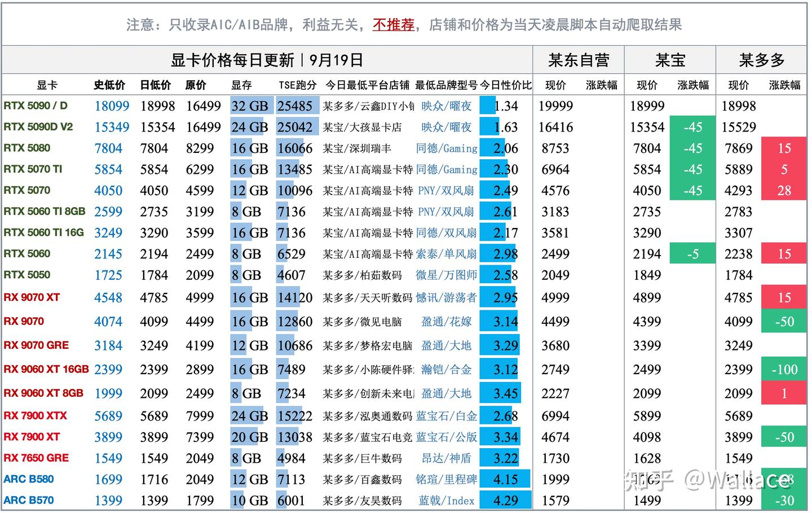812x513 pixels.
Task: Select the ARC B580 row label
Action: point(29,479)
